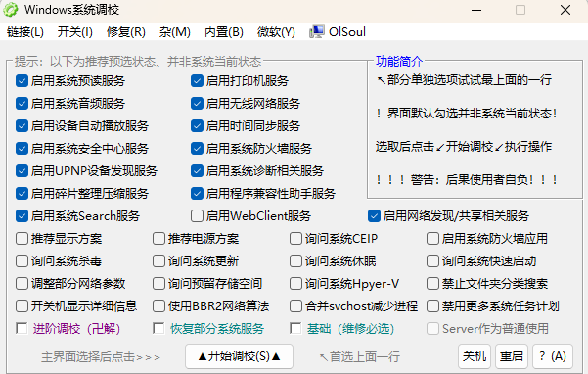Check 调整部分网络参数 option
Viewport: 588px width, 374px height.
click(x=22, y=284)
